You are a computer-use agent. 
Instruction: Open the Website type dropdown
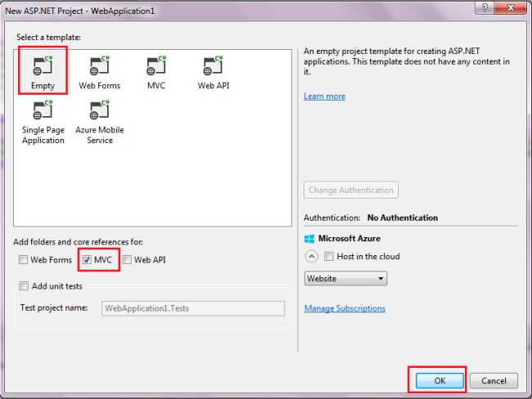pos(345,278)
